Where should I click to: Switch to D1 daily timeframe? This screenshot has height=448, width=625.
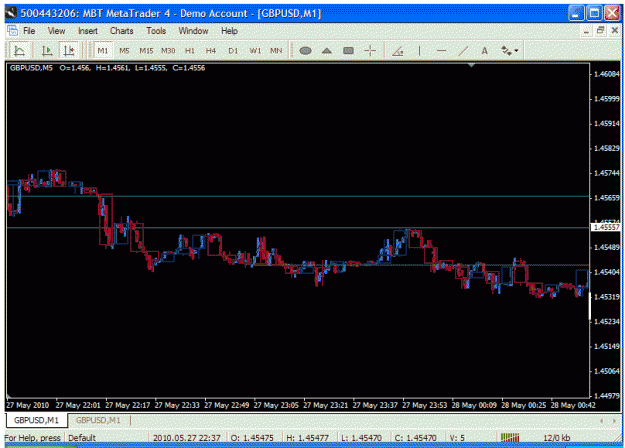click(233, 51)
